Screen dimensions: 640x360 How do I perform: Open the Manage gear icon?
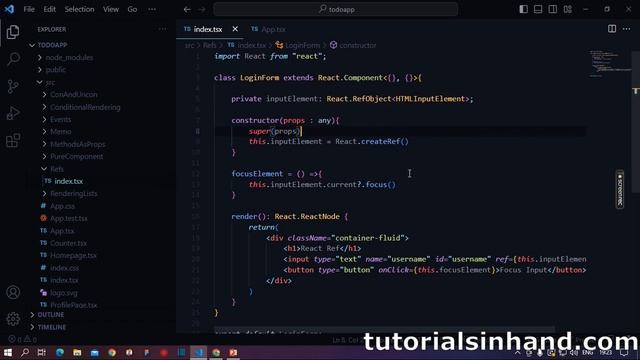point(13,319)
